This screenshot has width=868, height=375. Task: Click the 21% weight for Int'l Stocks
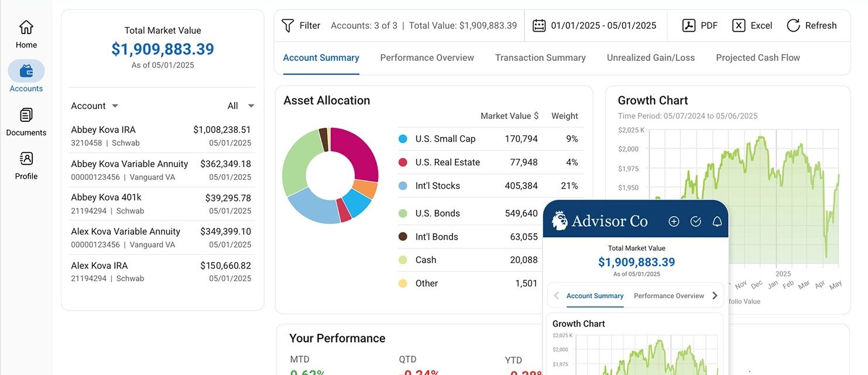click(569, 186)
